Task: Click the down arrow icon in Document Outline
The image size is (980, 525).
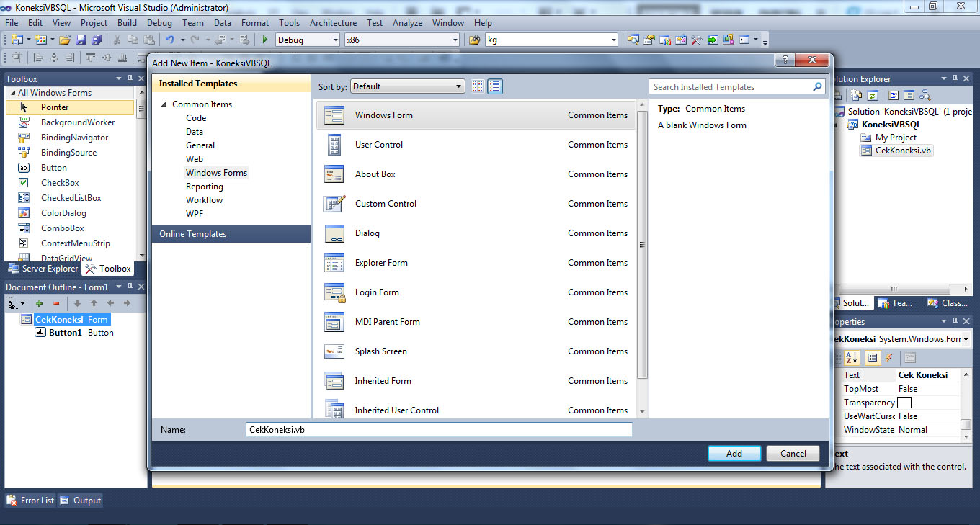Action: tap(77, 304)
